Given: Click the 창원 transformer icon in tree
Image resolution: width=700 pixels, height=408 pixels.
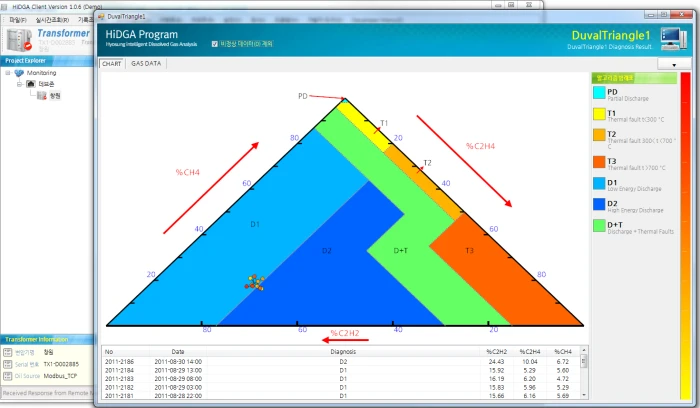Looking at the screenshot, I should tap(42, 96).
